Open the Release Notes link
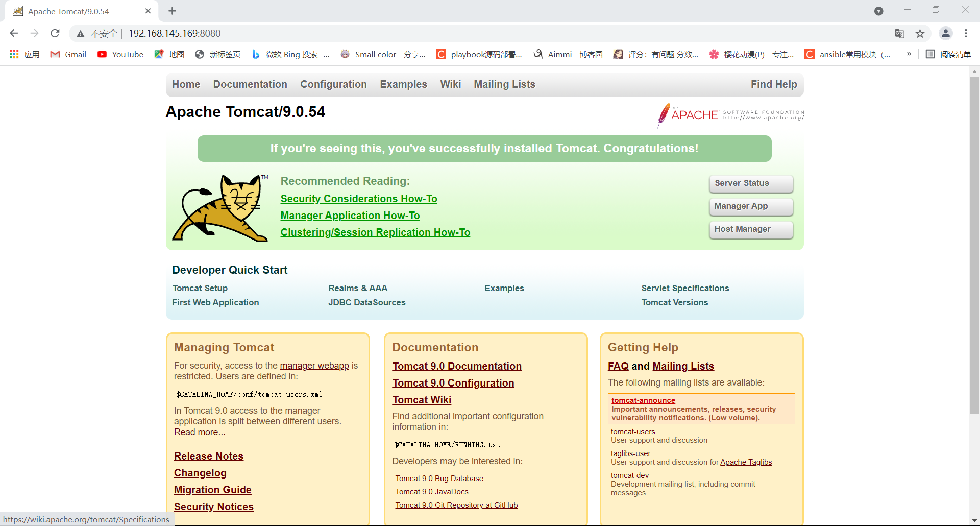The width and height of the screenshot is (980, 526). 209,456
